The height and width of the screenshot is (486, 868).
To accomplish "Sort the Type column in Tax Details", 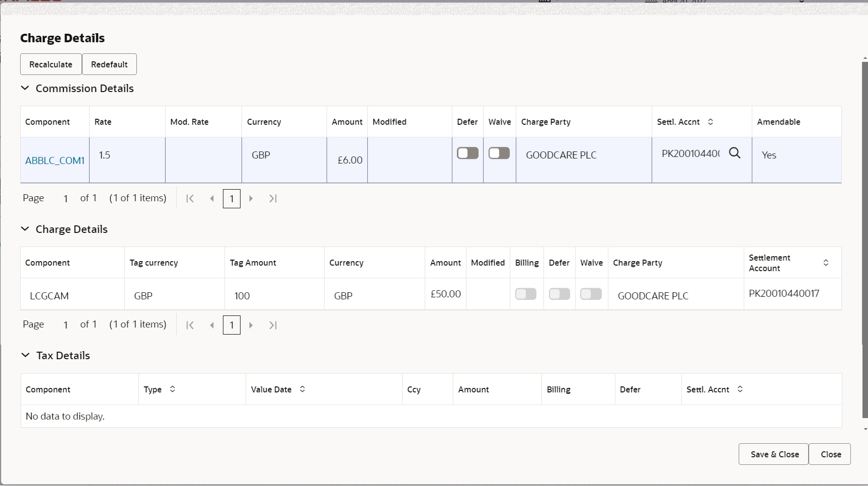I will coord(172,389).
